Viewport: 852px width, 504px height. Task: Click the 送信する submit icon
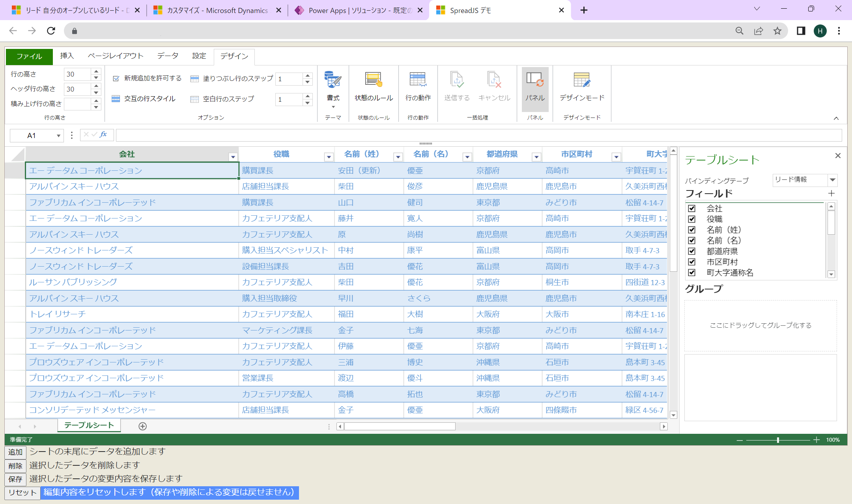[457, 80]
